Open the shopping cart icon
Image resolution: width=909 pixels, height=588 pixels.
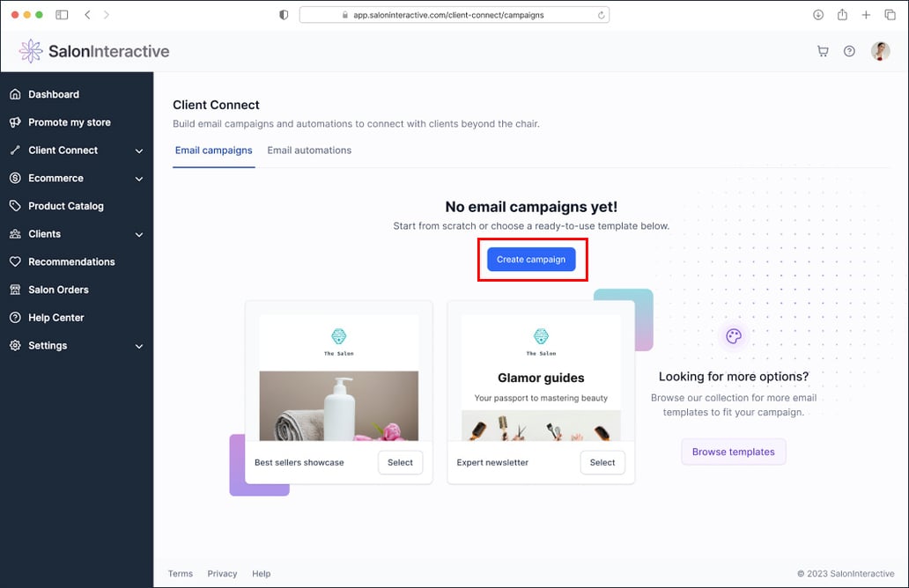(823, 51)
